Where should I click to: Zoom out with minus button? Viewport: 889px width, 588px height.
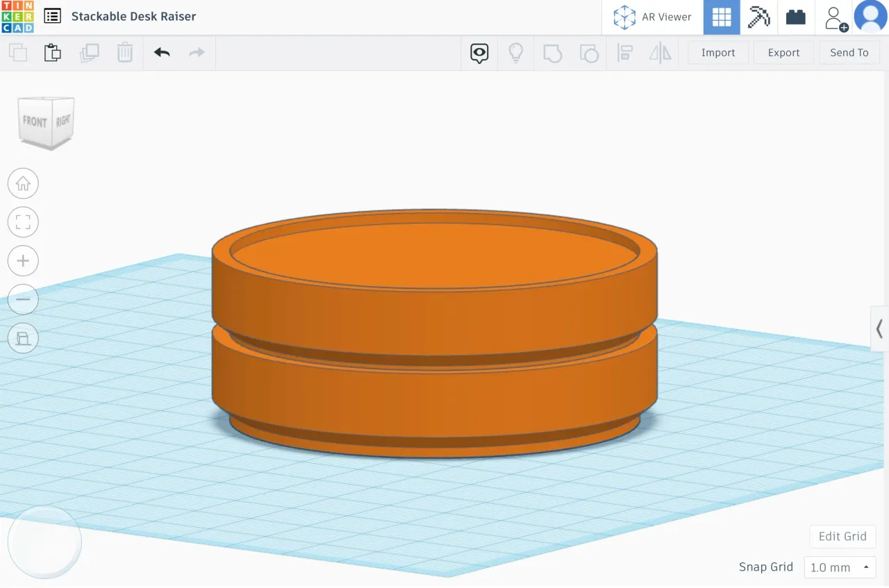23,299
